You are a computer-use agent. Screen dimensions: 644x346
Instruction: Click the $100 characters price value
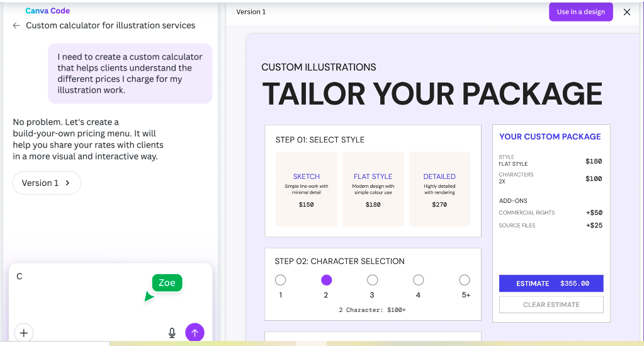pyautogui.click(x=594, y=178)
